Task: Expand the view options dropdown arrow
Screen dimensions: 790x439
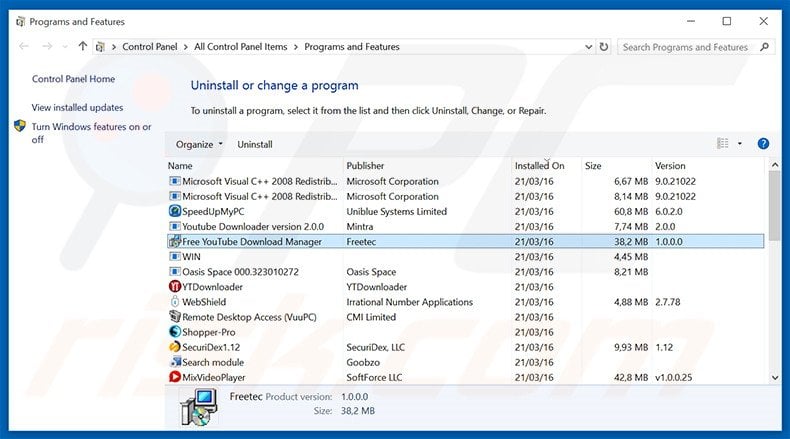Action: [740, 144]
